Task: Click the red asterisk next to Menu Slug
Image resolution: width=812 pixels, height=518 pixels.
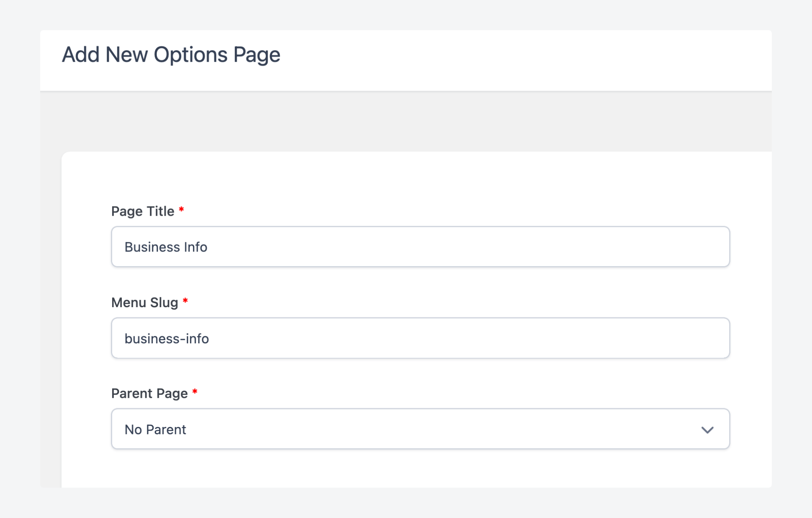Action: point(186,301)
